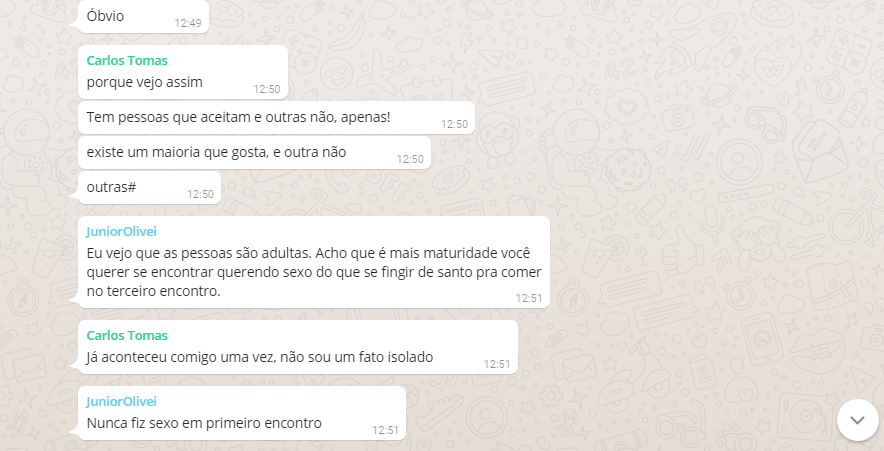Image resolution: width=884 pixels, height=451 pixels.
Task: Click the 12:51 timestamp of 'terceiro encontro' message
Action: [529, 298]
